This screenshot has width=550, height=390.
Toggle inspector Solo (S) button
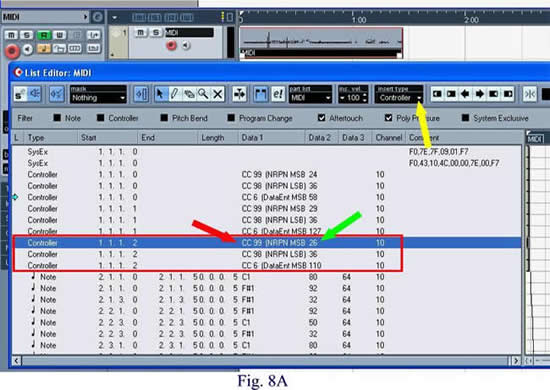[x=27, y=35]
